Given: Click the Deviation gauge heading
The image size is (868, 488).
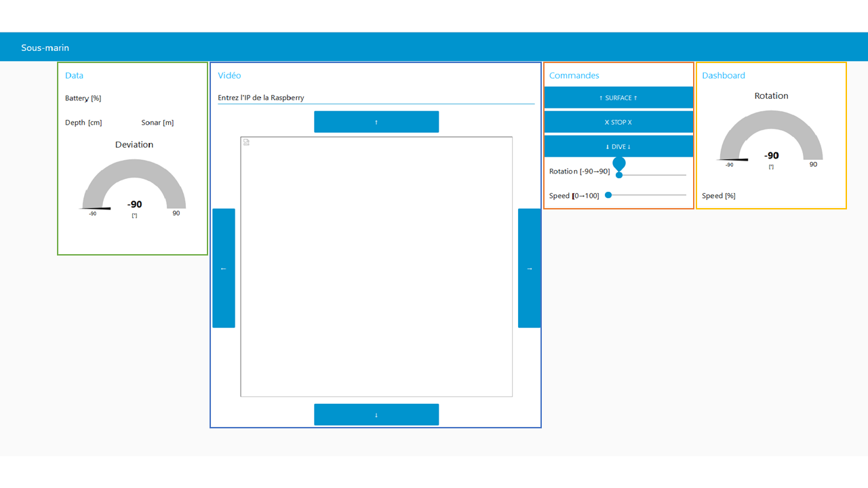Looking at the screenshot, I should coord(134,144).
